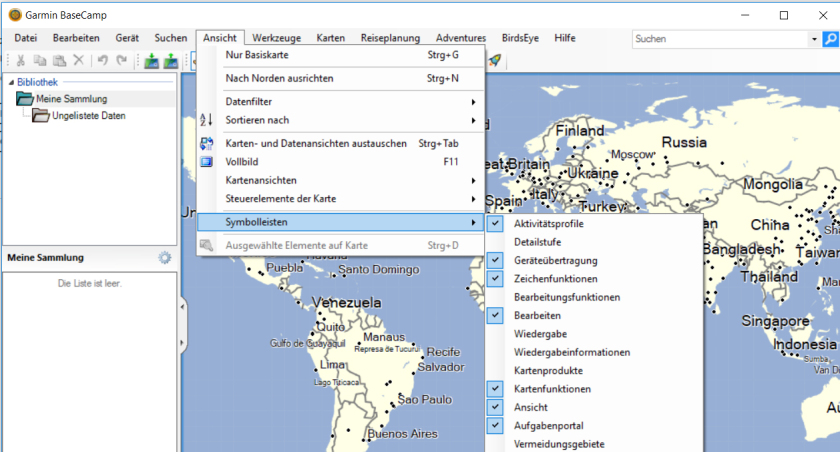Screen dimensions: 840x452
Task: Choose Vollbild from the Ansicht menu
Action: pyautogui.click(x=243, y=161)
